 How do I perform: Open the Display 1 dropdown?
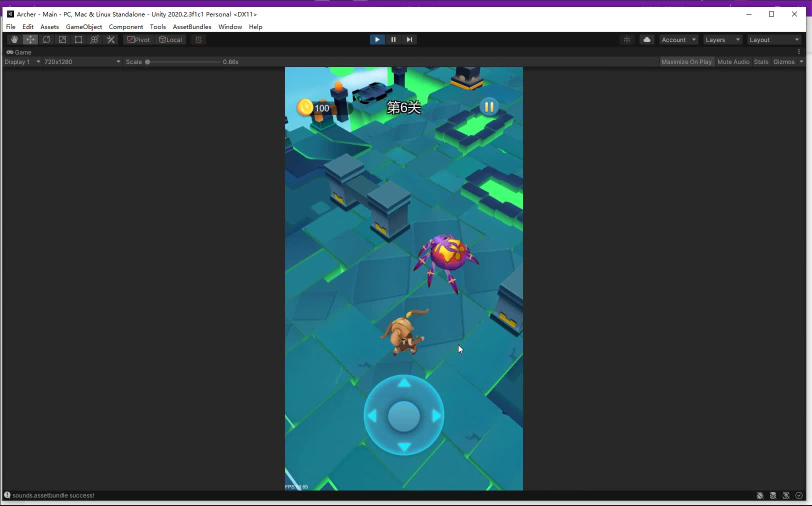[x=22, y=61]
